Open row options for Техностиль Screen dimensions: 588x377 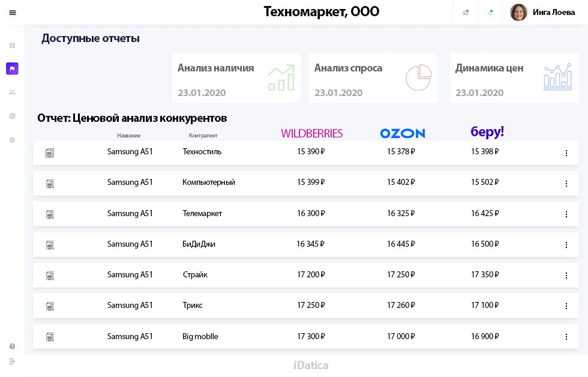tap(566, 153)
